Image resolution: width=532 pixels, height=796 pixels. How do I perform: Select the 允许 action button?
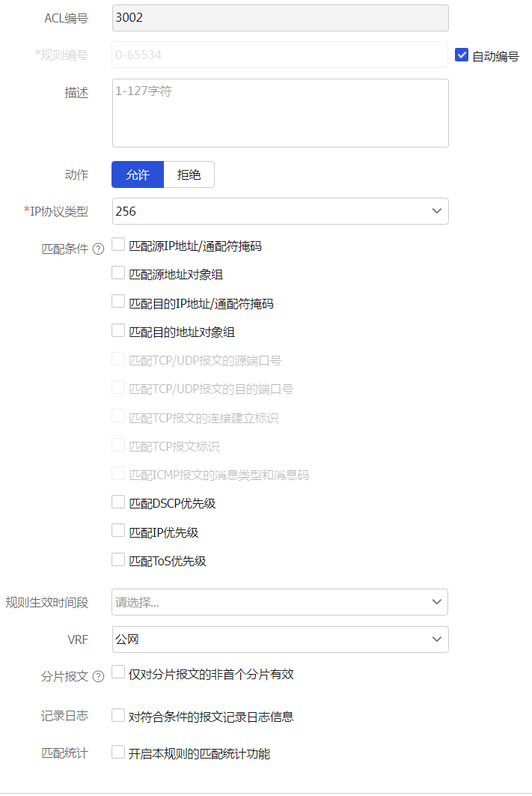[138, 174]
